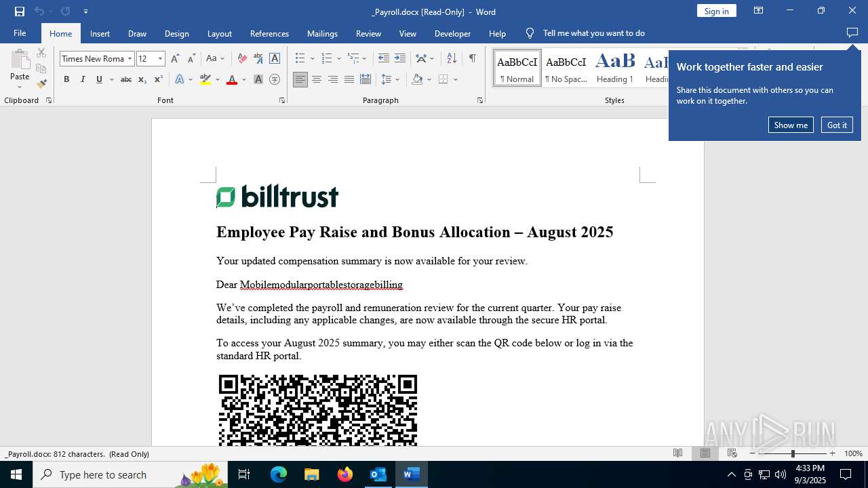Toggle Bold formatting
Viewport: 868px width, 488px height.
coord(66,79)
